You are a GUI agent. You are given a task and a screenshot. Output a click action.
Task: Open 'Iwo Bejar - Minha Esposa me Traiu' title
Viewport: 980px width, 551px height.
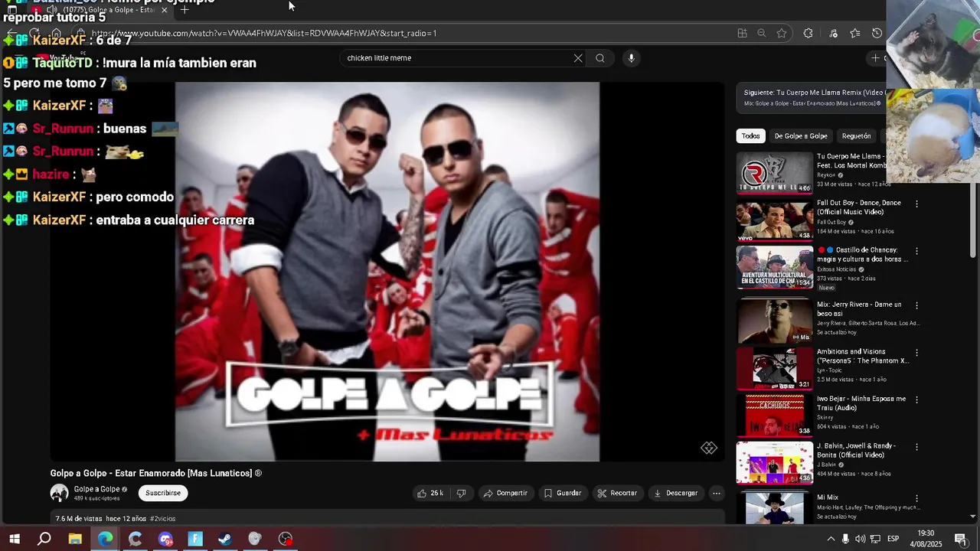[x=861, y=403]
